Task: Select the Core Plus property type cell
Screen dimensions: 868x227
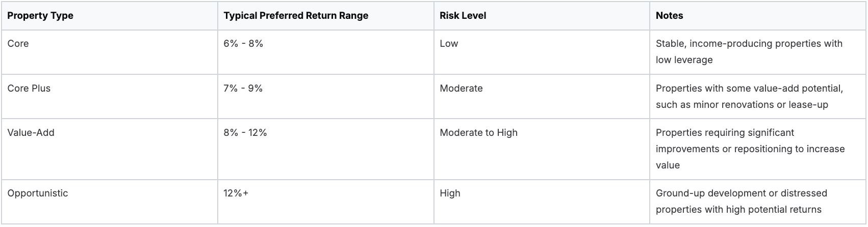Action: pos(29,89)
